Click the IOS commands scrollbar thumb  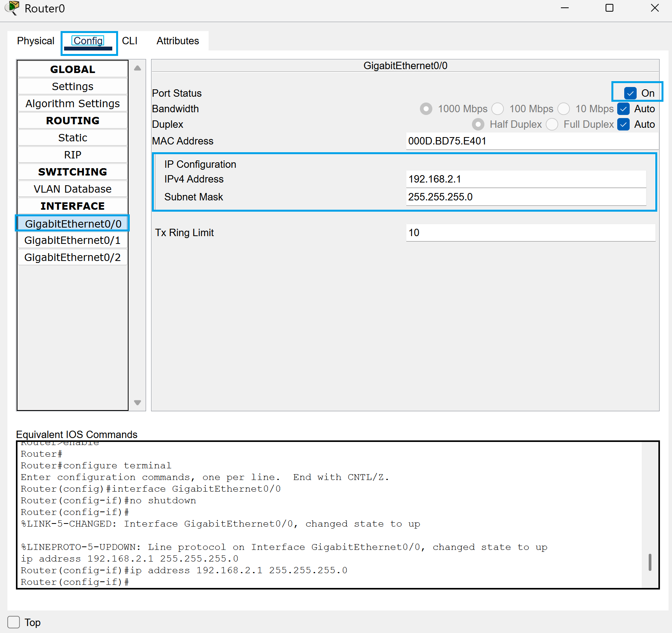pyautogui.click(x=650, y=562)
